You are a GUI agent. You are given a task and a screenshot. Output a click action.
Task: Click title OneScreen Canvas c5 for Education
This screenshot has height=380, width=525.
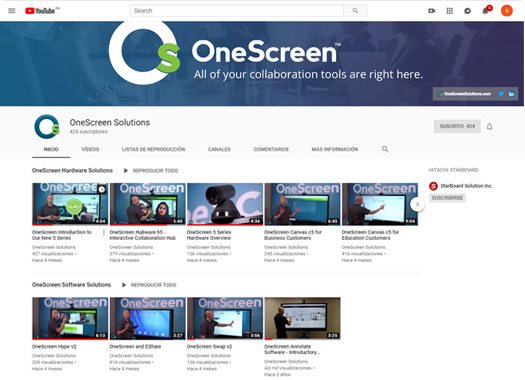(x=370, y=235)
